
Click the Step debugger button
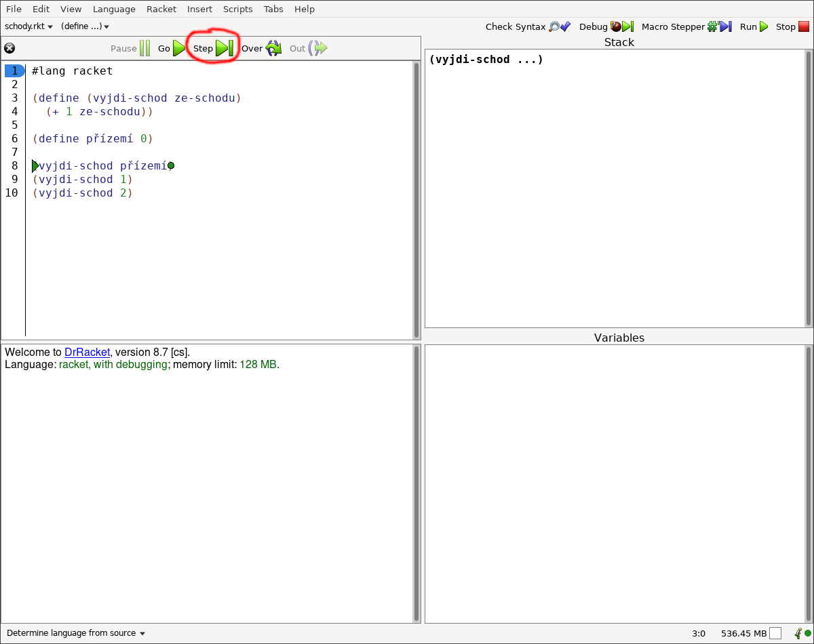[213, 48]
